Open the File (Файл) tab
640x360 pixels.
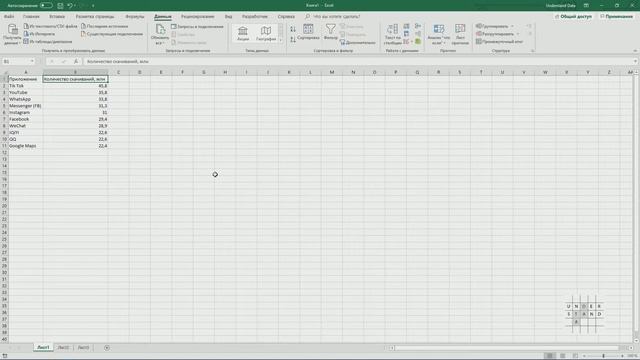pyautogui.click(x=9, y=17)
